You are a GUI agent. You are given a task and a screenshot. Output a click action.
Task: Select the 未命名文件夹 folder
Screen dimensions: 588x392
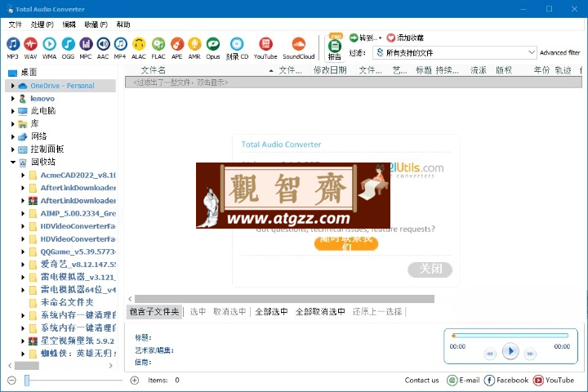[x=67, y=302]
